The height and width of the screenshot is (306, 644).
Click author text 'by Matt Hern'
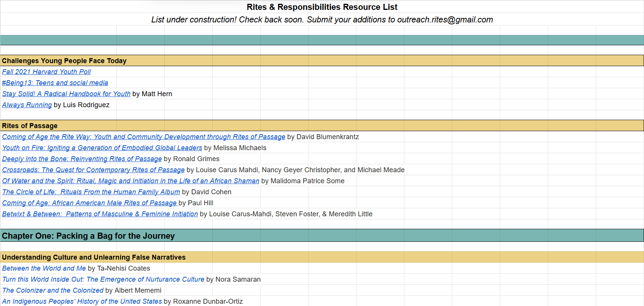pos(152,94)
